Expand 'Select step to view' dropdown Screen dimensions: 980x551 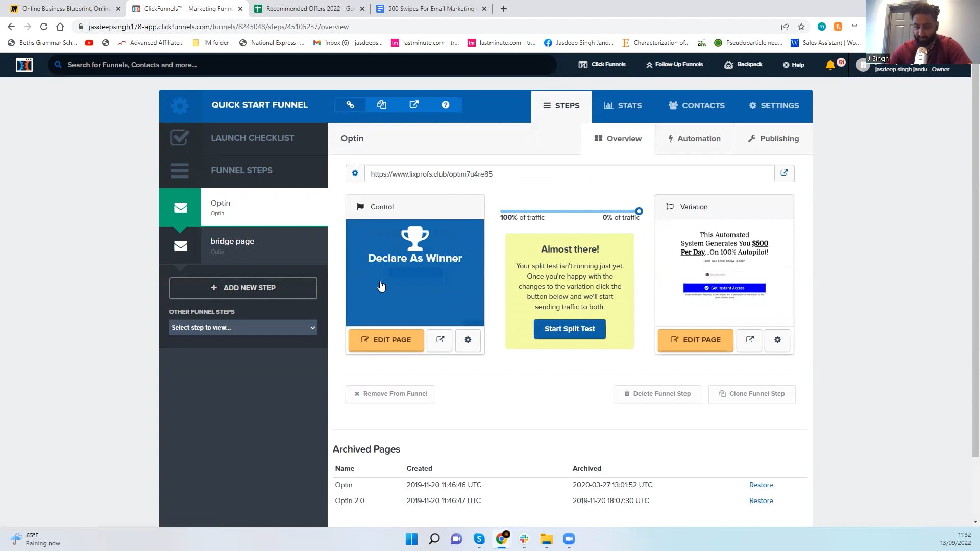pos(243,328)
